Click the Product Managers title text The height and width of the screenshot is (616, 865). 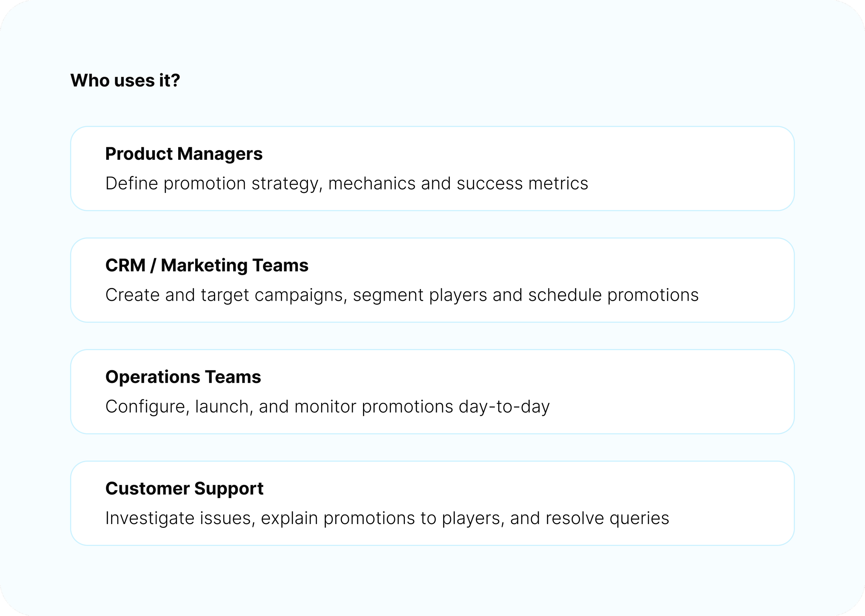[184, 153]
